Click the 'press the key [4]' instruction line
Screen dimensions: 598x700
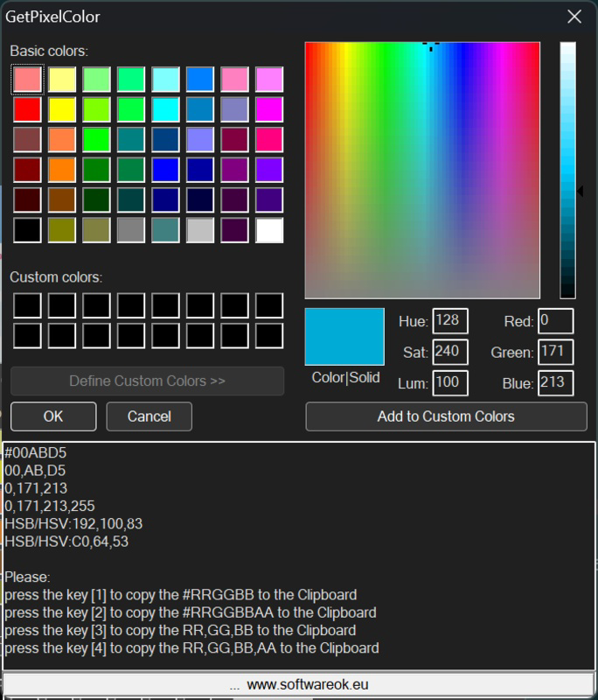pos(191,647)
